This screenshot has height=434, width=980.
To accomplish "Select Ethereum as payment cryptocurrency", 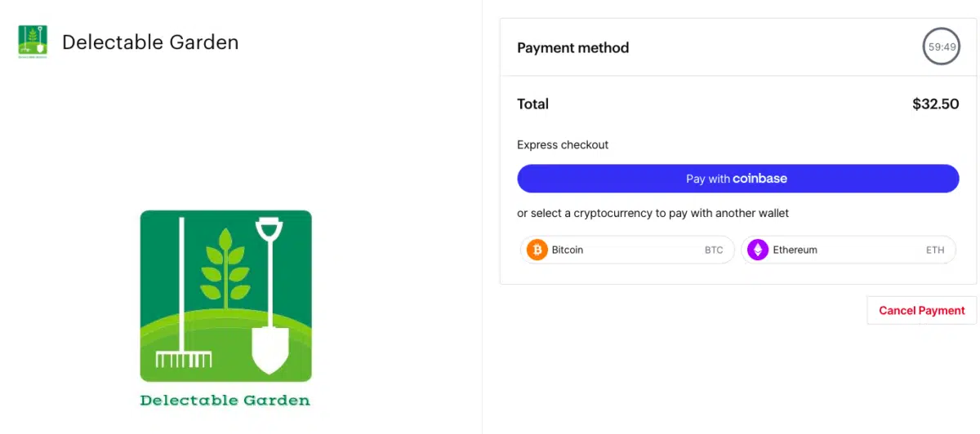I will point(848,250).
